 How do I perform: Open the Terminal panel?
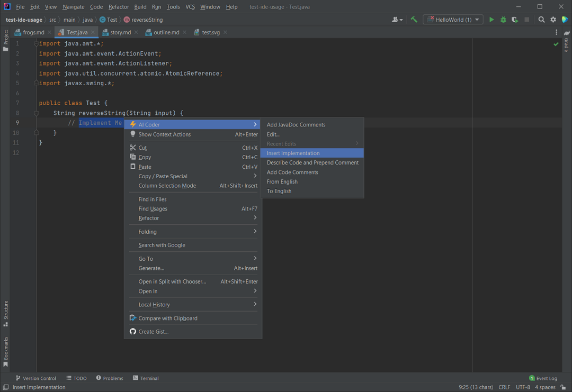point(146,378)
